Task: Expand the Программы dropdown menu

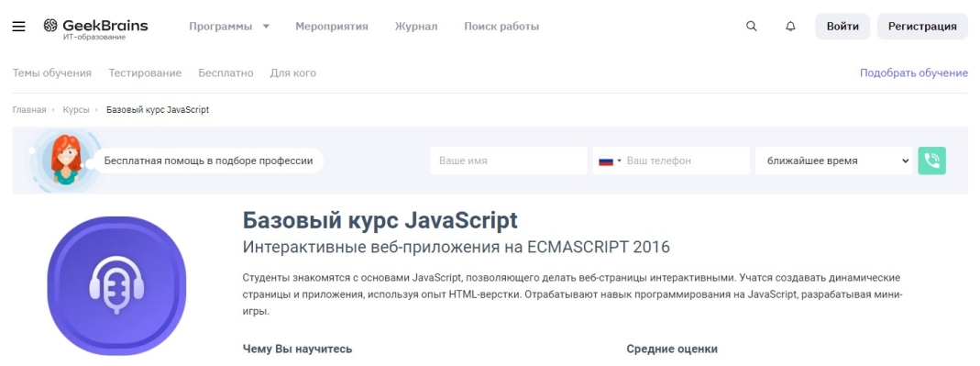Action: (229, 27)
